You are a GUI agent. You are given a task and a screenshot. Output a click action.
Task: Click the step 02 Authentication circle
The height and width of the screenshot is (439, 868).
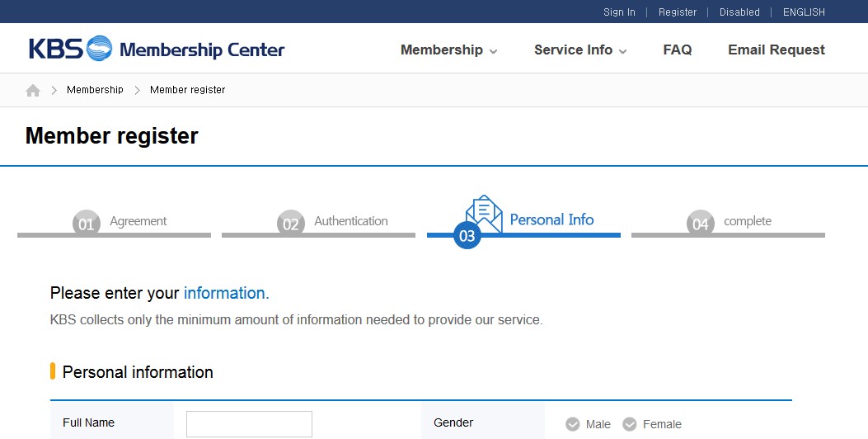290,223
